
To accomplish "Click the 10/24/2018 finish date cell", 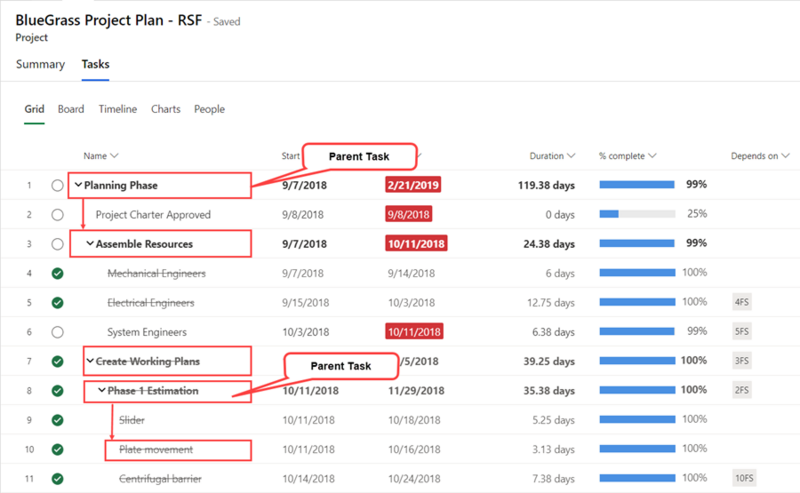I will pyautogui.click(x=414, y=479).
